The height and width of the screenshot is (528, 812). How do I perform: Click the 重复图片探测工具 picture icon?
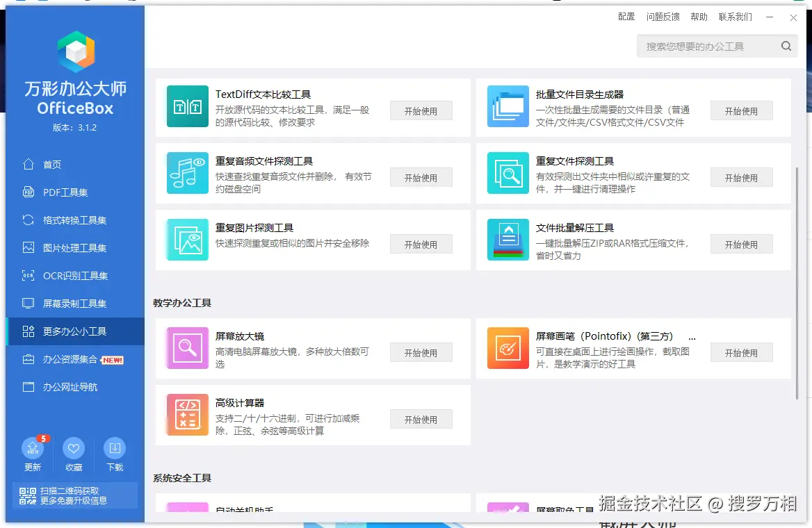click(188, 240)
